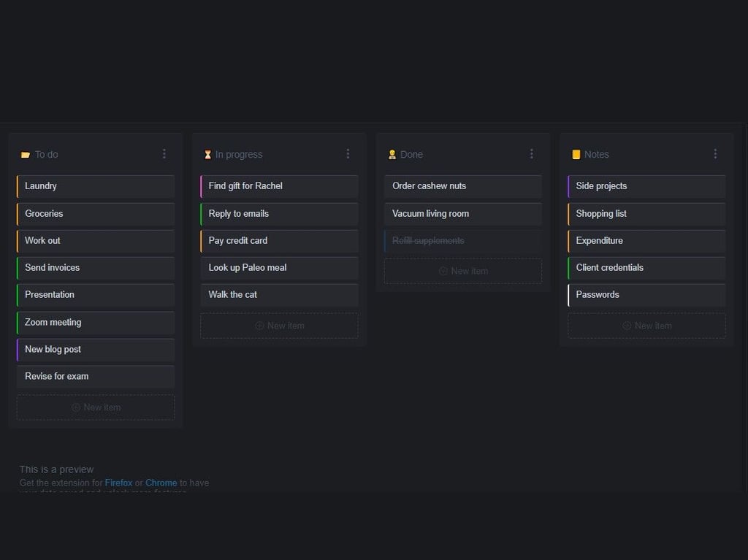Select the Client credentials note

(647, 268)
